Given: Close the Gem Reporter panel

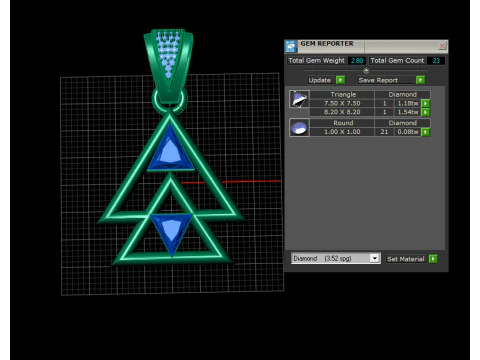Looking at the screenshot, I should [442, 46].
